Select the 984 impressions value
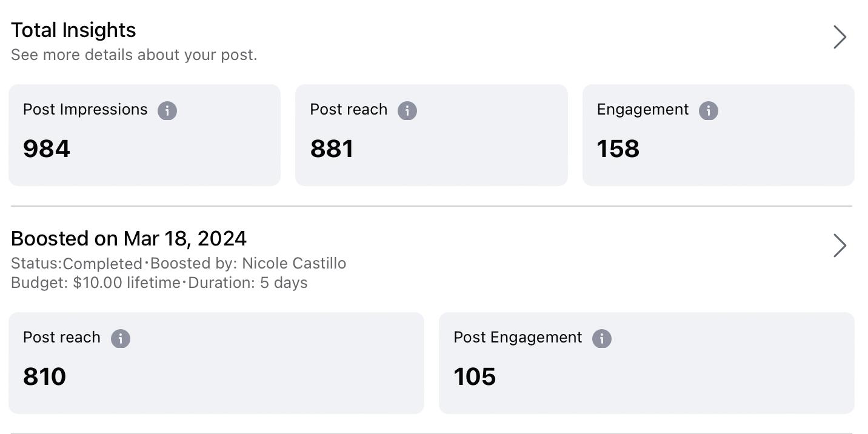The height and width of the screenshot is (434, 868). point(47,149)
